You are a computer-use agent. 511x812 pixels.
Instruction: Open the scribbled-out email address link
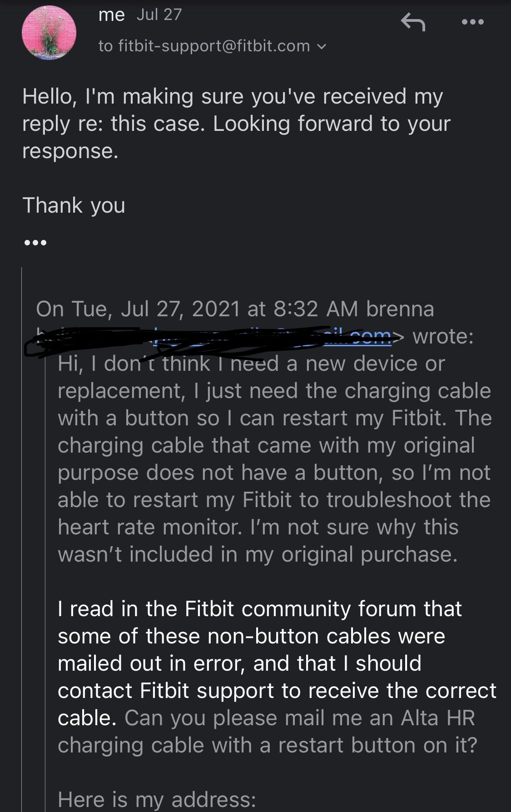[273, 337]
